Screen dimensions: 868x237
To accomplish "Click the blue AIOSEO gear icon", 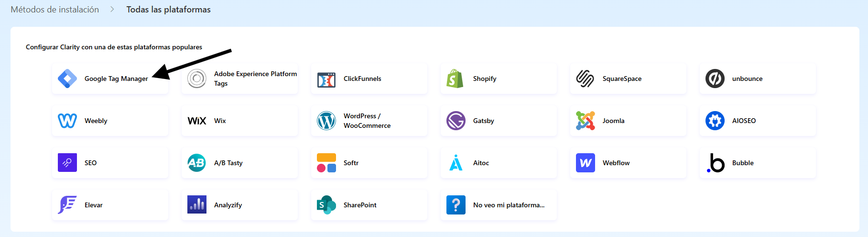I will pos(715,121).
